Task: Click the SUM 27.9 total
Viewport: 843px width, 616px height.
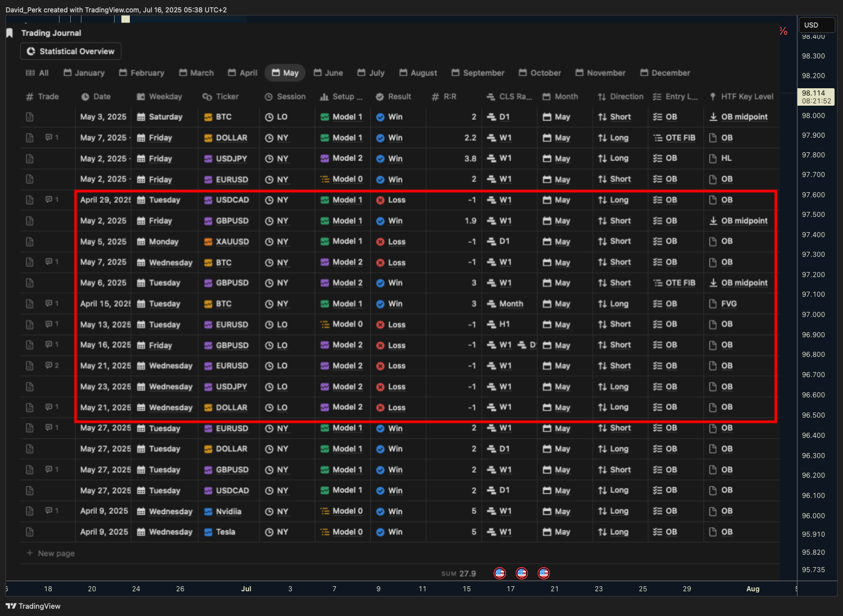Action: point(459,573)
